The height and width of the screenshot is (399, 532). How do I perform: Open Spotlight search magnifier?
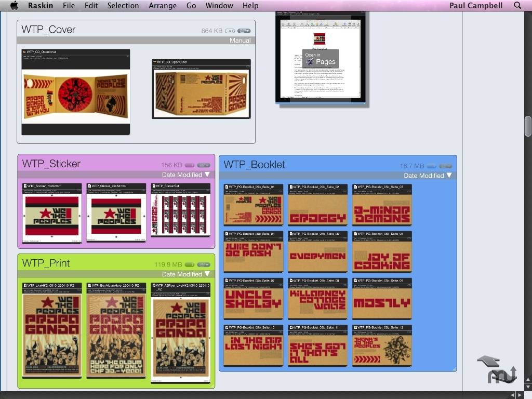point(517,5)
